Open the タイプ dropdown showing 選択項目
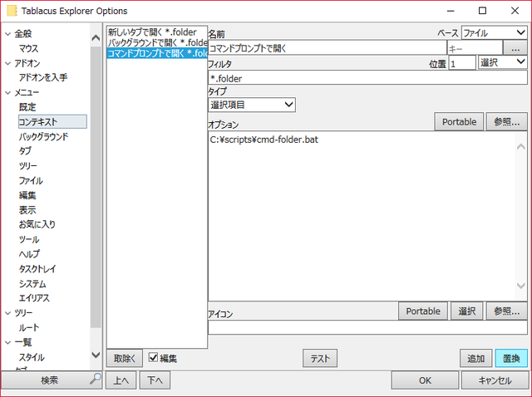Screen dimensions: 532x397 (x=251, y=105)
